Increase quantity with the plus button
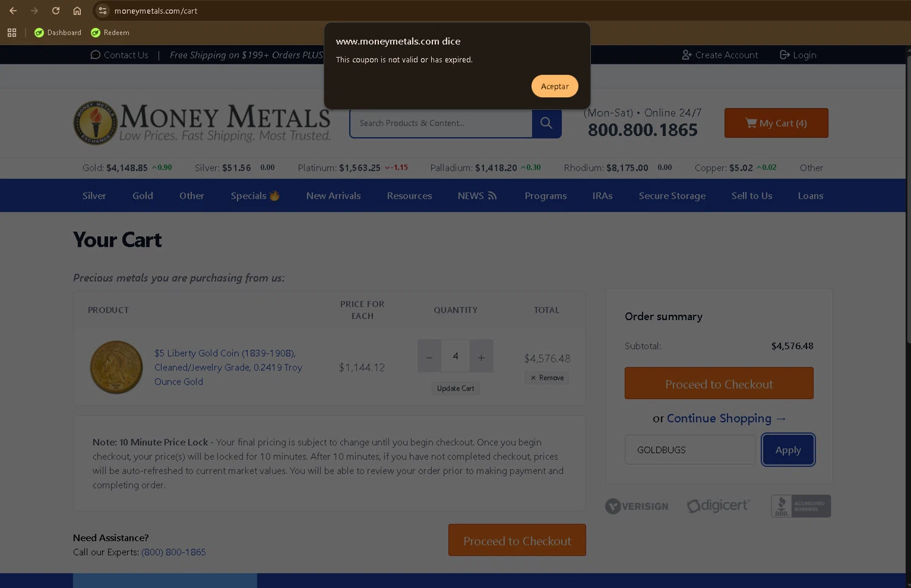The width and height of the screenshot is (911, 588). (x=481, y=357)
